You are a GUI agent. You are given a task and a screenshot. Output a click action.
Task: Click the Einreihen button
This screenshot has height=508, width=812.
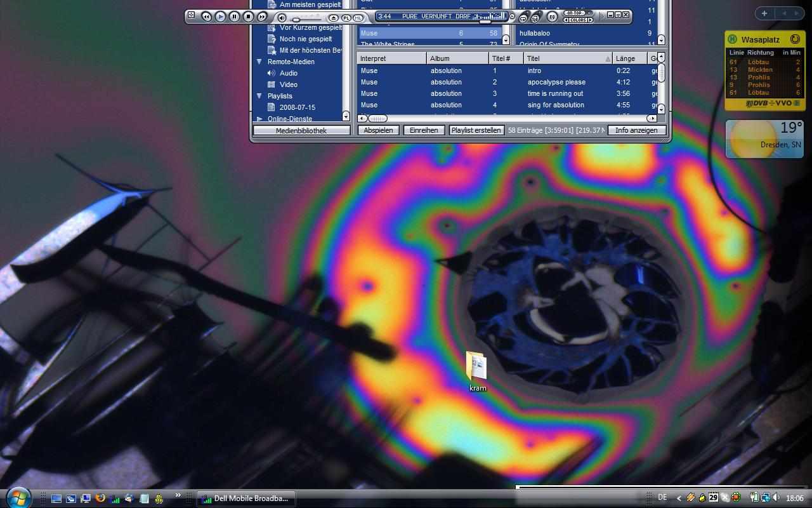[x=424, y=130]
